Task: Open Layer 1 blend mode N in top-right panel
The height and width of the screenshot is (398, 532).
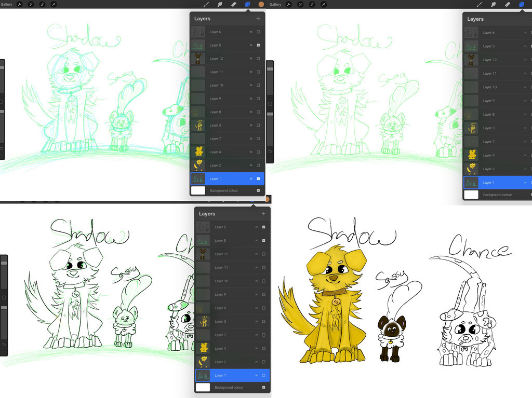Action: 524,183
